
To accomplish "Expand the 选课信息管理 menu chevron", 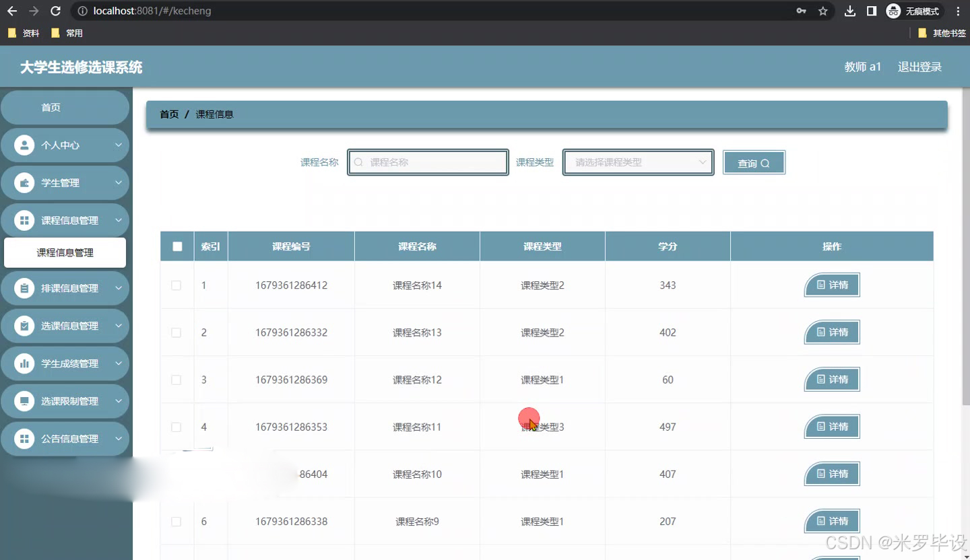I will [119, 326].
